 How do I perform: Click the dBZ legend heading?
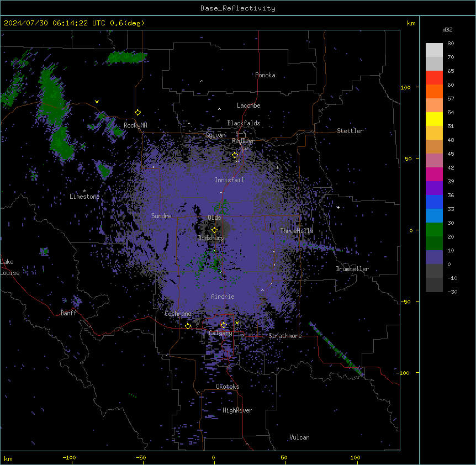click(x=447, y=29)
